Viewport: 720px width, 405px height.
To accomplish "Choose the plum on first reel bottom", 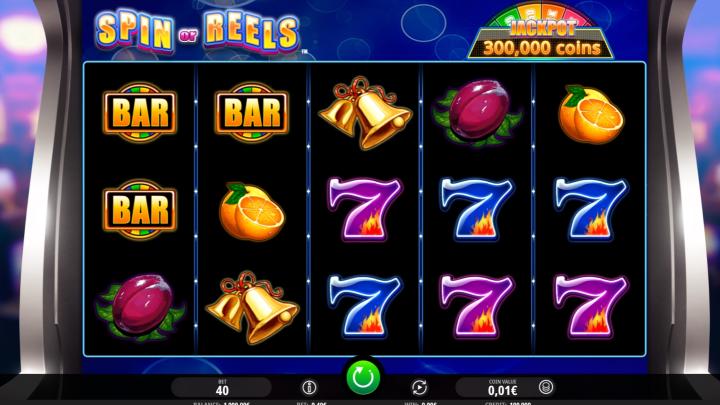I will pyautogui.click(x=140, y=307).
